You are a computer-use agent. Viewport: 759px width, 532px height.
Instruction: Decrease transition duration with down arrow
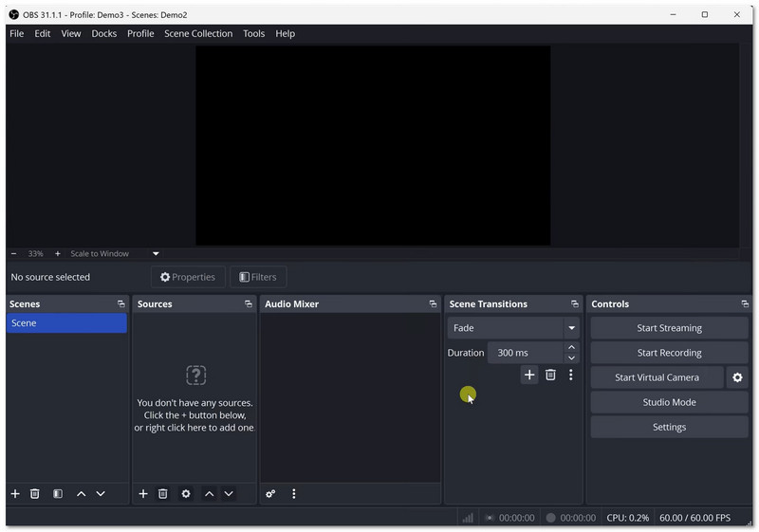[572, 358]
